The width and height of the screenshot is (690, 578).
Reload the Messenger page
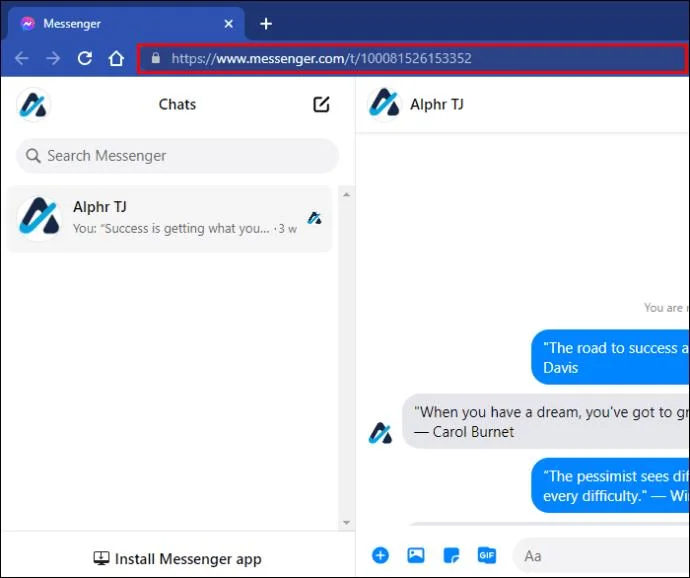click(84, 58)
